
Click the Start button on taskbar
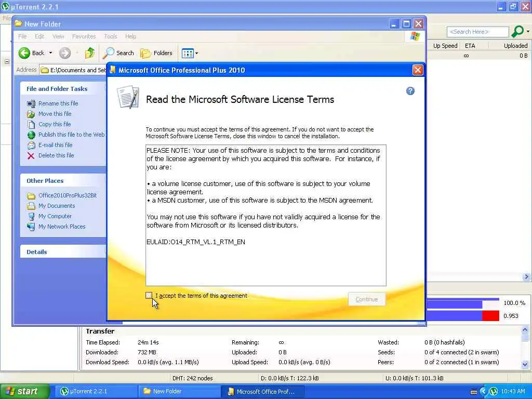point(24,392)
